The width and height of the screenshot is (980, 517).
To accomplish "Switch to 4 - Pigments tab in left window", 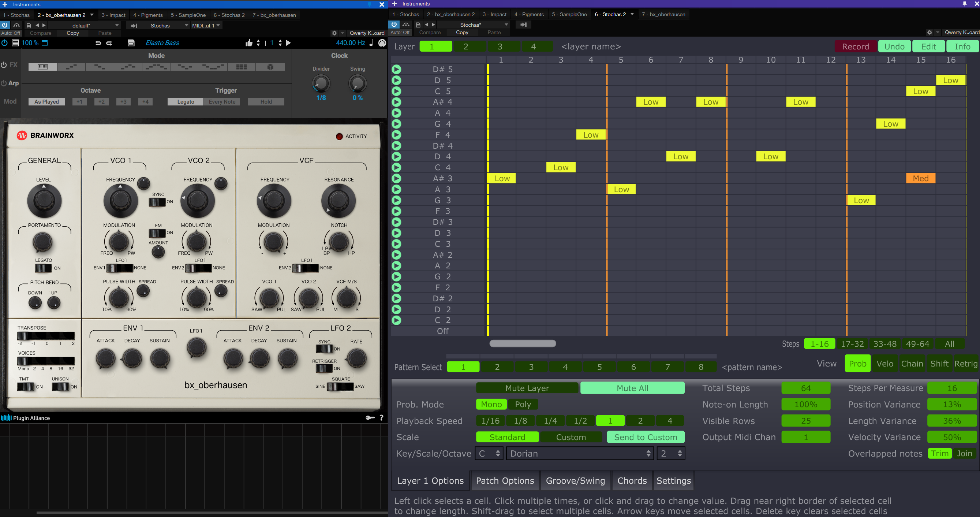I will pyautogui.click(x=148, y=15).
